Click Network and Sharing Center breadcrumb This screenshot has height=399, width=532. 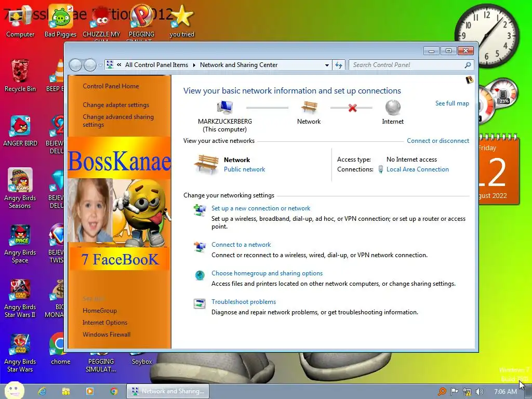(238, 65)
